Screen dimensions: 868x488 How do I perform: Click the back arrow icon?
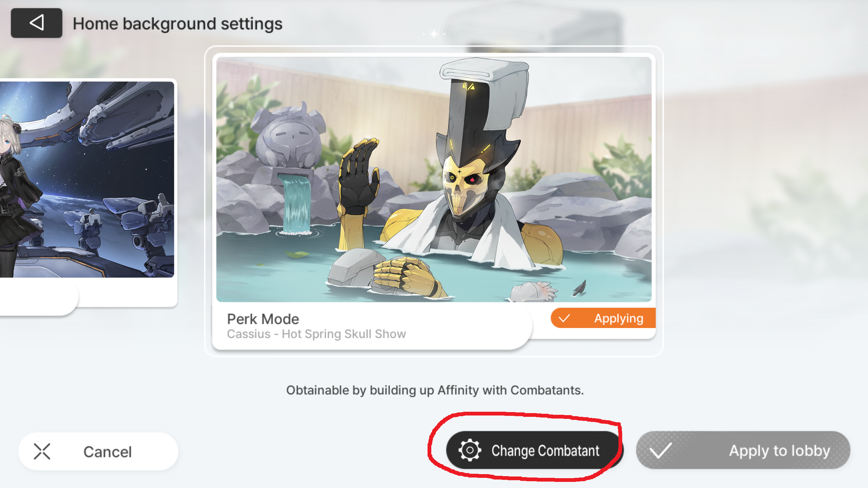point(37,23)
